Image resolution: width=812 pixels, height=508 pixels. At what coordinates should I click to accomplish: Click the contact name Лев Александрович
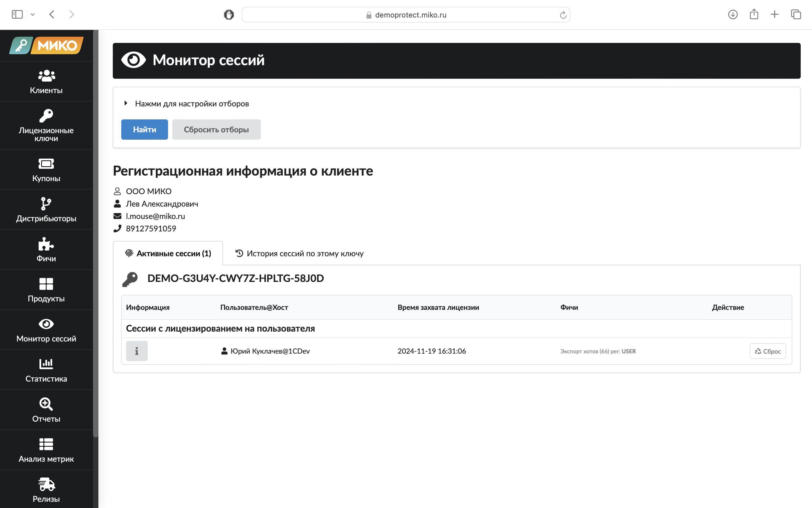click(x=162, y=203)
